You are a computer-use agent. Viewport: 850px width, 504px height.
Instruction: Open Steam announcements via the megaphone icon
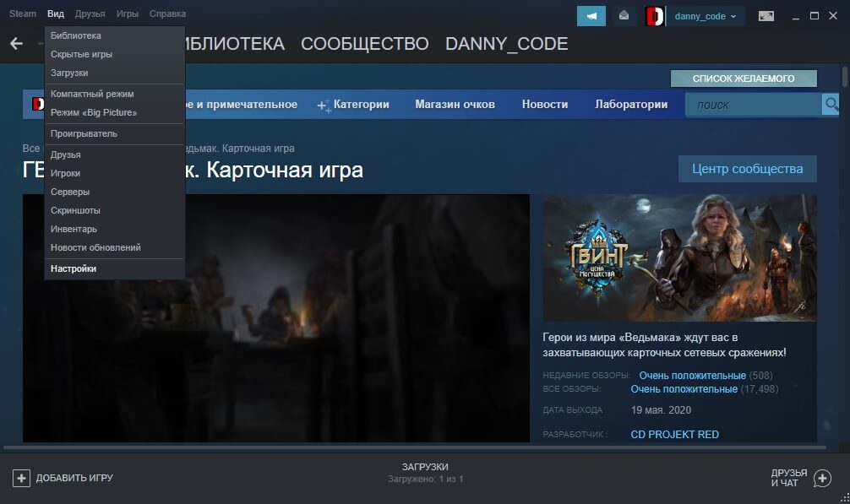(x=591, y=15)
